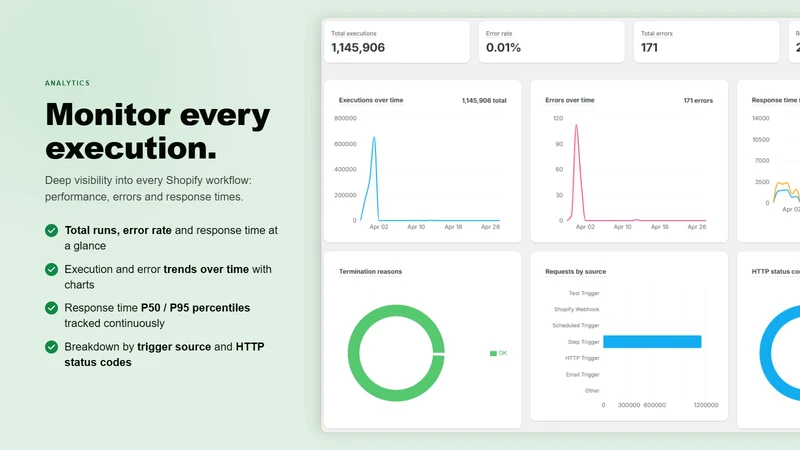800x450 pixels.
Task: Click the 800000 axis label in Executions chart
Action: coord(345,118)
